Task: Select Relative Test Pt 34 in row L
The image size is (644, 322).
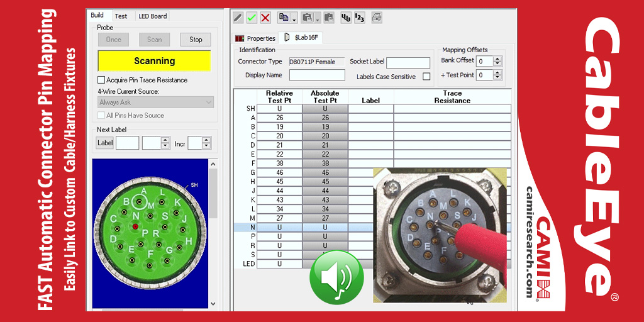Action: [279, 209]
